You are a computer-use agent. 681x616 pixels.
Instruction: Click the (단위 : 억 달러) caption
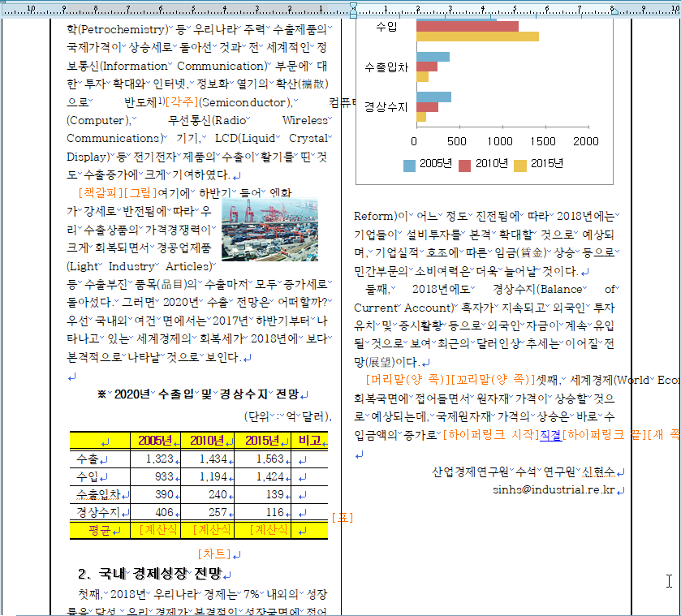pyautogui.click(x=287, y=416)
